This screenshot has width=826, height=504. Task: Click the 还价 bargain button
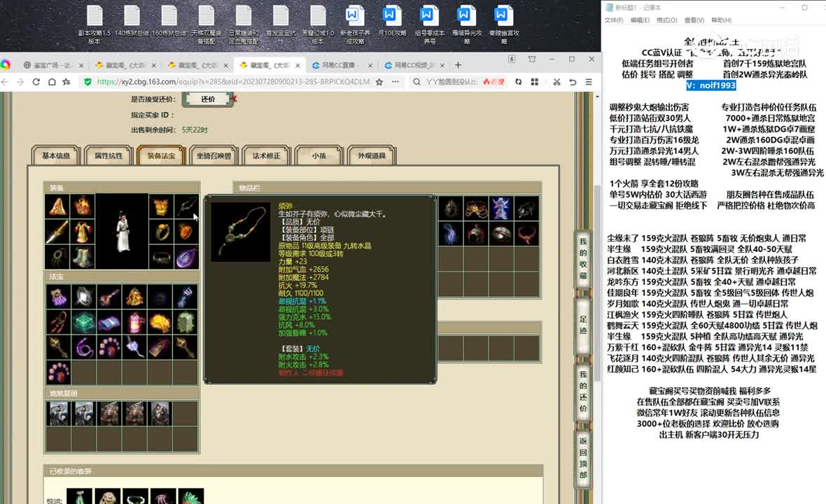coord(208,99)
